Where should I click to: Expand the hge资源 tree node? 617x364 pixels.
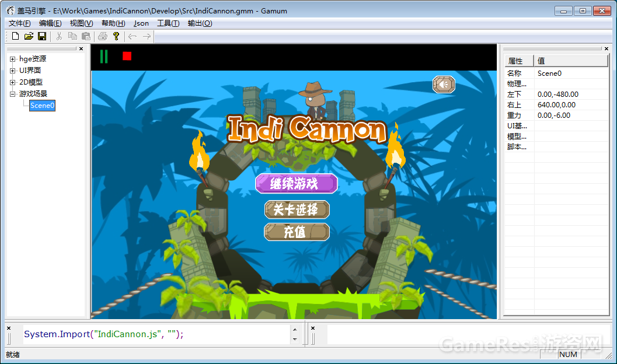click(x=13, y=59)
